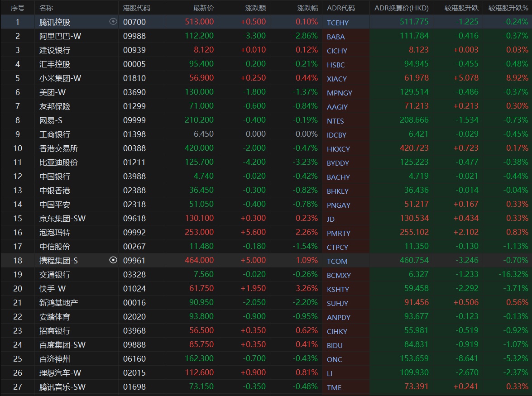This screenshot has height=396, width=532.
Task: Select 中银香港 stock name
Action: click(x=55, y=191)
